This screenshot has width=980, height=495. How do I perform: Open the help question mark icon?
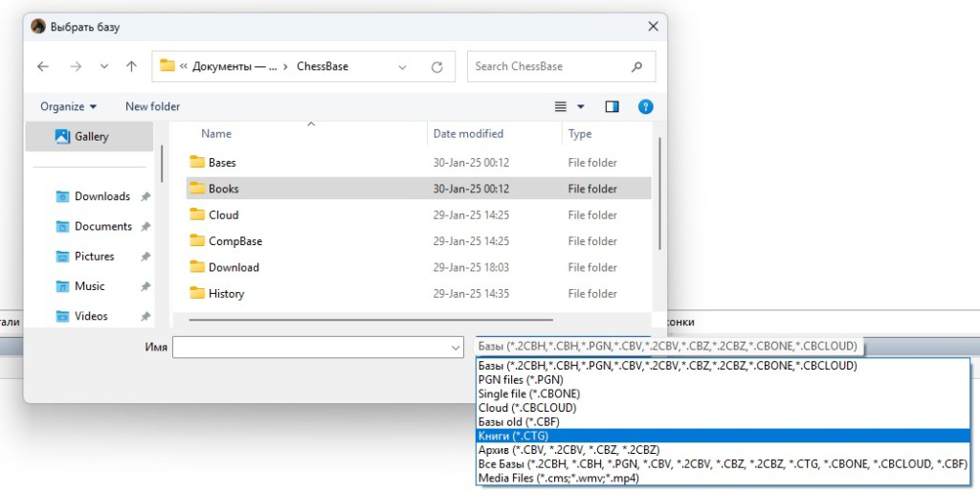(646, 107)
